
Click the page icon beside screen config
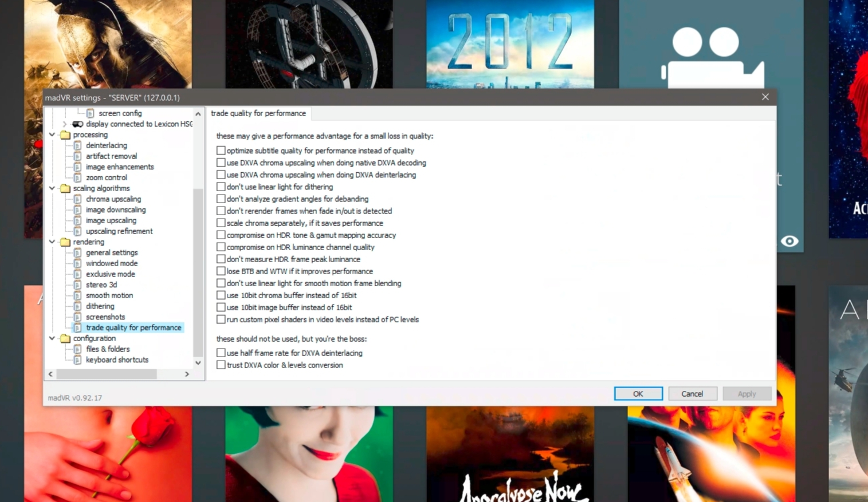coord(91,113)
